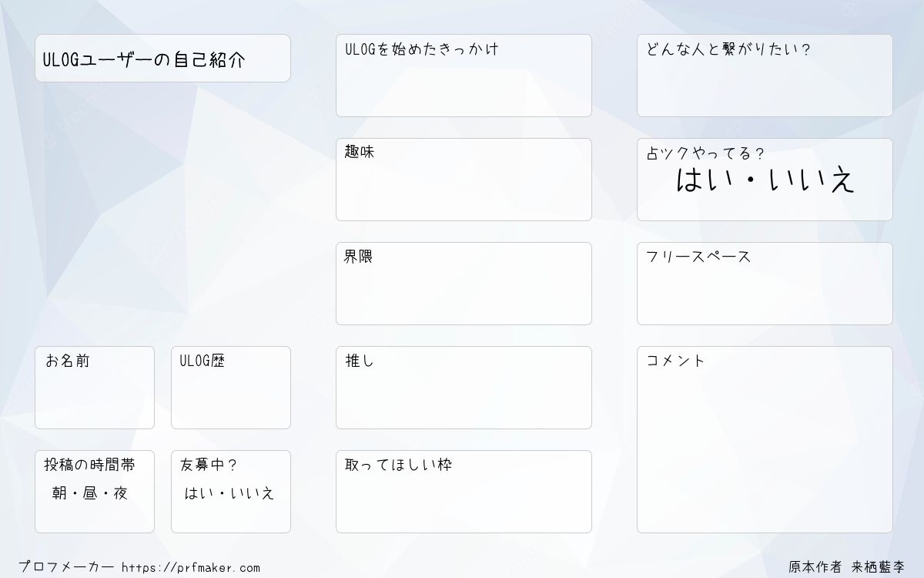Select the 取ってほしい枠 box
Screen dimensions: 924x578
[464, 492]
